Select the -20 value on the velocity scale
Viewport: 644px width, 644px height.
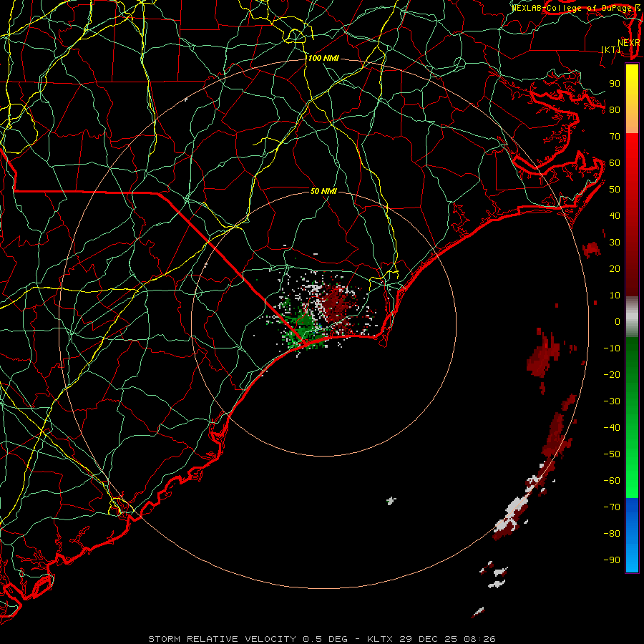(612, 375)
